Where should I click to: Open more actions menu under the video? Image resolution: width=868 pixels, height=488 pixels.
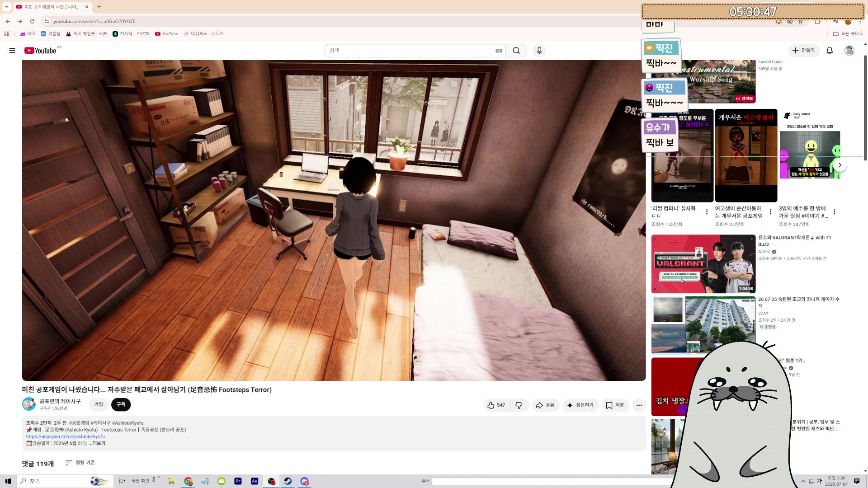click(x=639, y=405)
